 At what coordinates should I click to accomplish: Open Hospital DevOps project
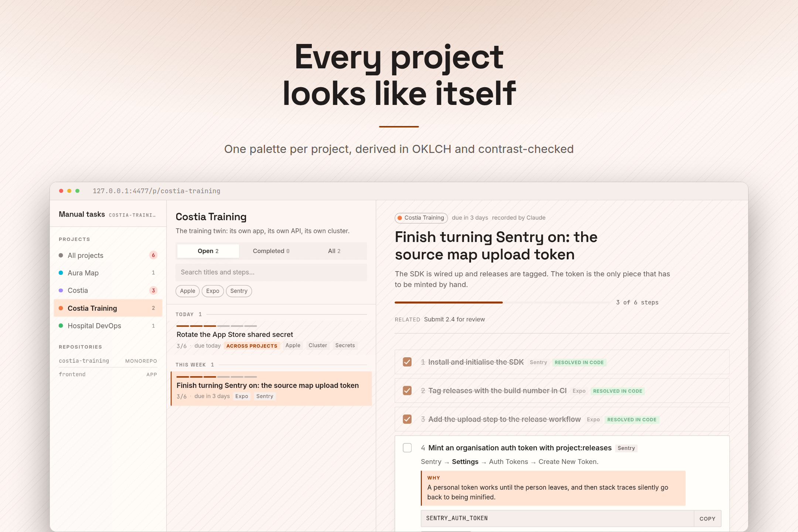pos(108,326)
